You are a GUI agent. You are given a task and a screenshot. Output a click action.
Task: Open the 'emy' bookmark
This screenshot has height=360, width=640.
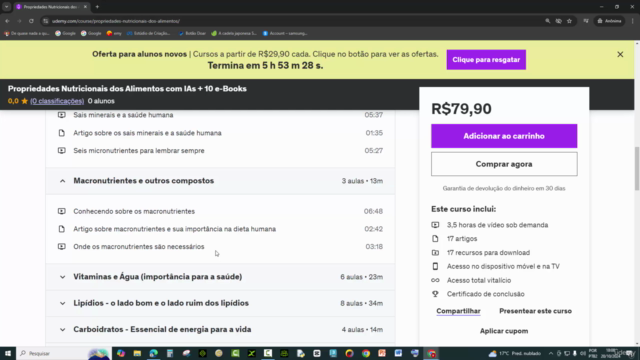click(114, 33)
